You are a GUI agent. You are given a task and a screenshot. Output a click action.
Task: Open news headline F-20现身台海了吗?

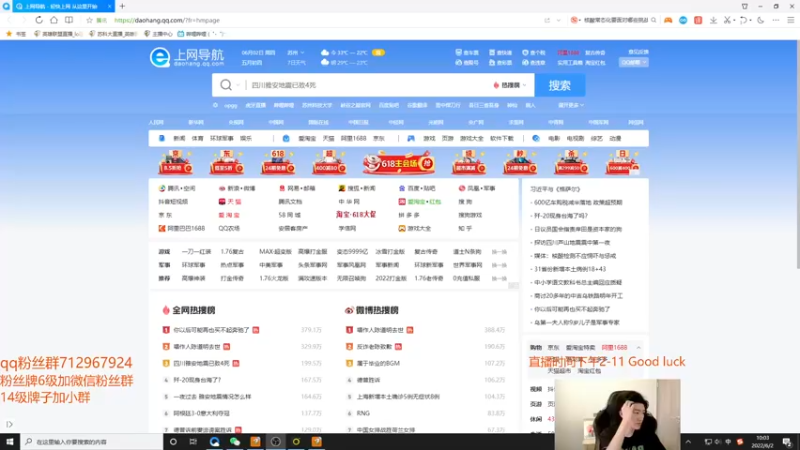coord(561,216)
